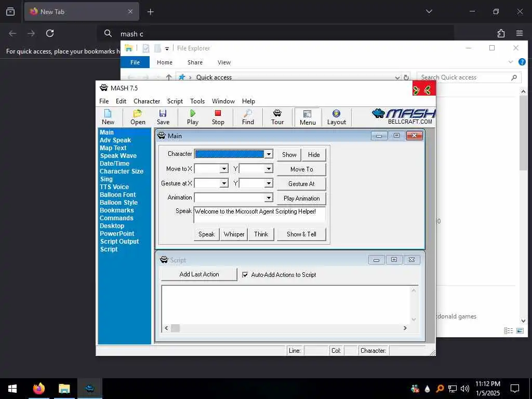Open the Firefox extensions icon

(x=501, y=33)
